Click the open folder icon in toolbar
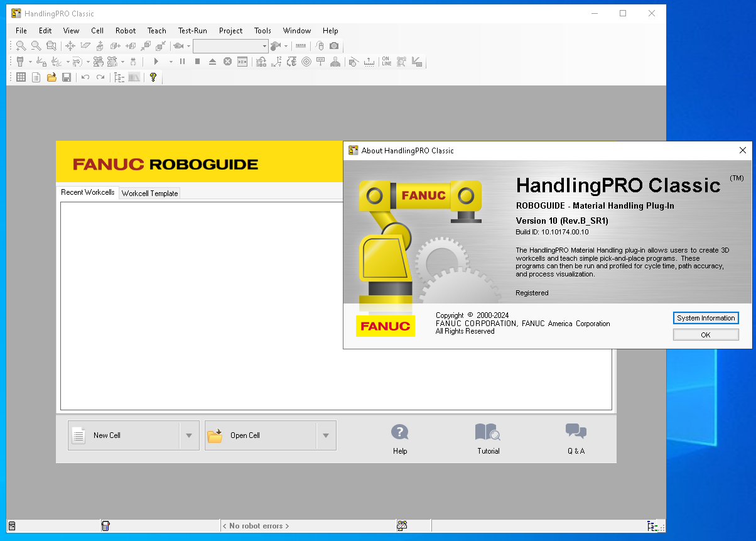 point(51,77)
